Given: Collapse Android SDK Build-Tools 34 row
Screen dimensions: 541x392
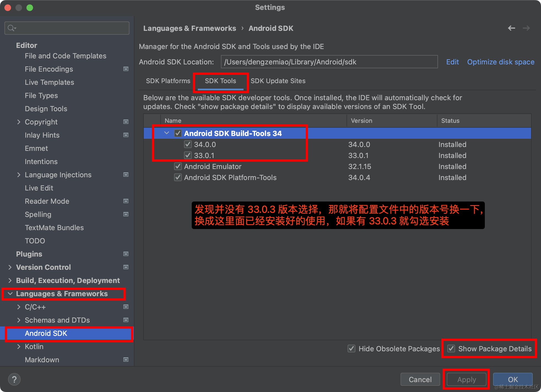Looking at the screenshot, I should [167, 133].
